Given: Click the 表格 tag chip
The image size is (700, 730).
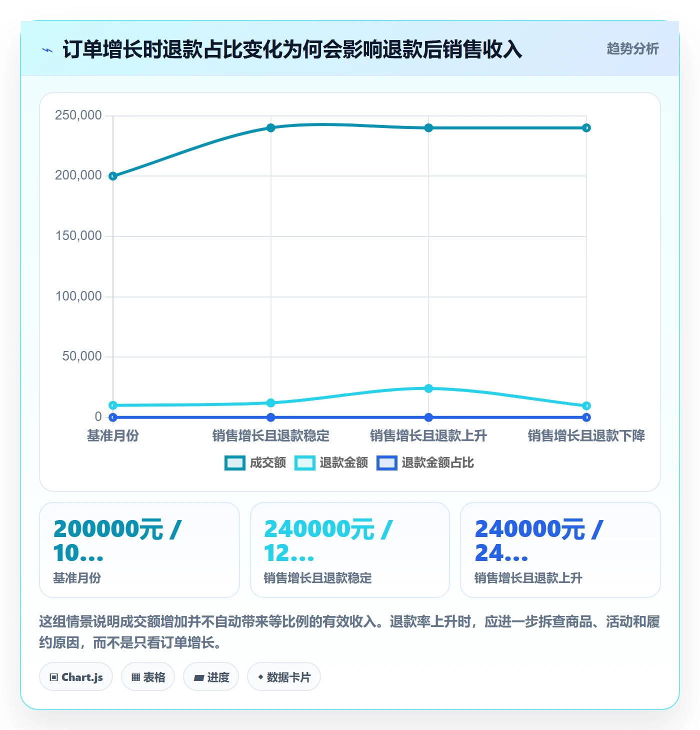Looking at the screenshot, I should tap(148, 677).
